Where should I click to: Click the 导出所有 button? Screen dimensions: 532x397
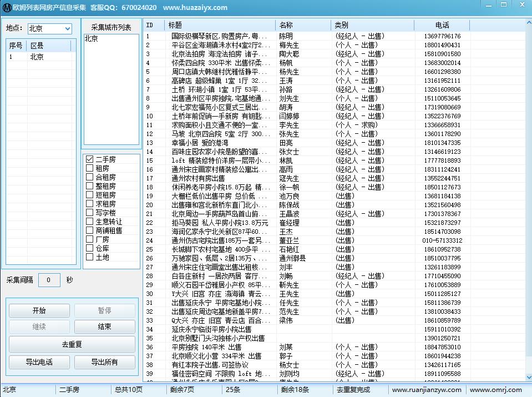104,362
